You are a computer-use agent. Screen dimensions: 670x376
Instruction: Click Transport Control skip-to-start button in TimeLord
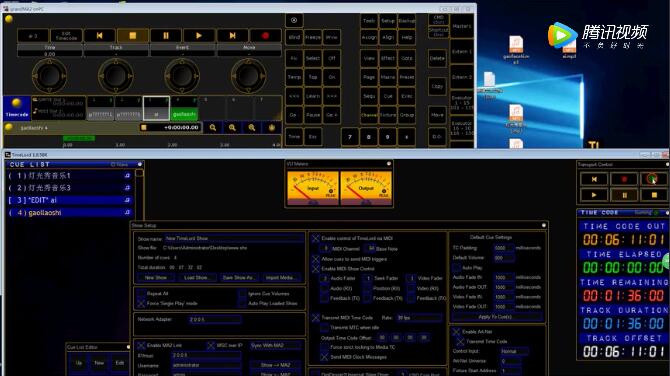(x=594, y=179)
